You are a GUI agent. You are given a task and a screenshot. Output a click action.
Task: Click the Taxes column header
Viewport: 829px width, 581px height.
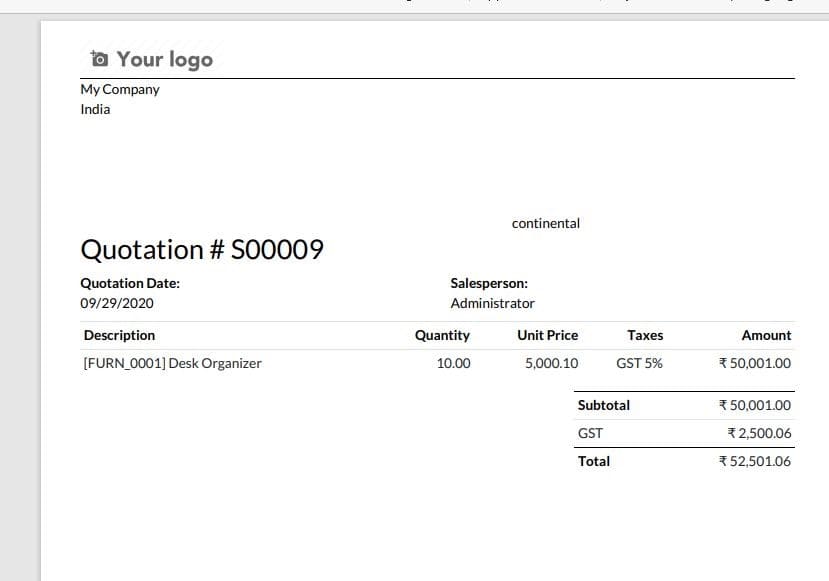tap(645, 335)
